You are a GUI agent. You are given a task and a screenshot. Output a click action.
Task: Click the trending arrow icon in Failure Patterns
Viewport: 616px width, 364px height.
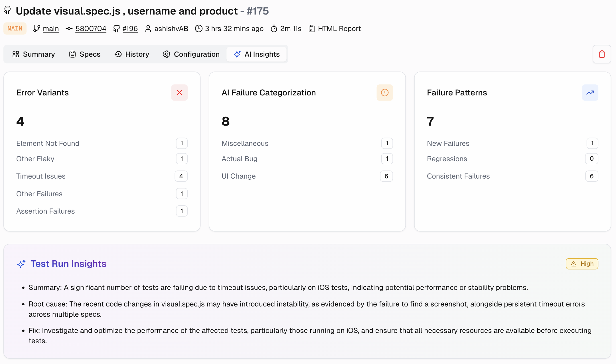590,93
